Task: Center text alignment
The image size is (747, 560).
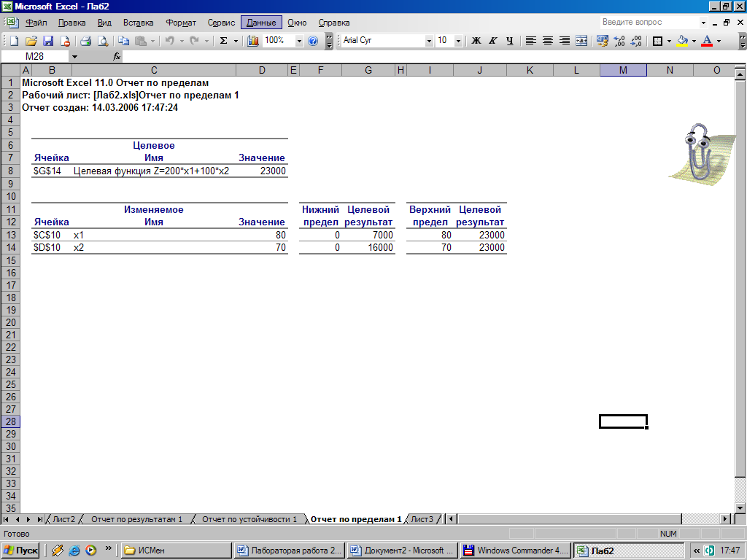Action: click(548, 41)
